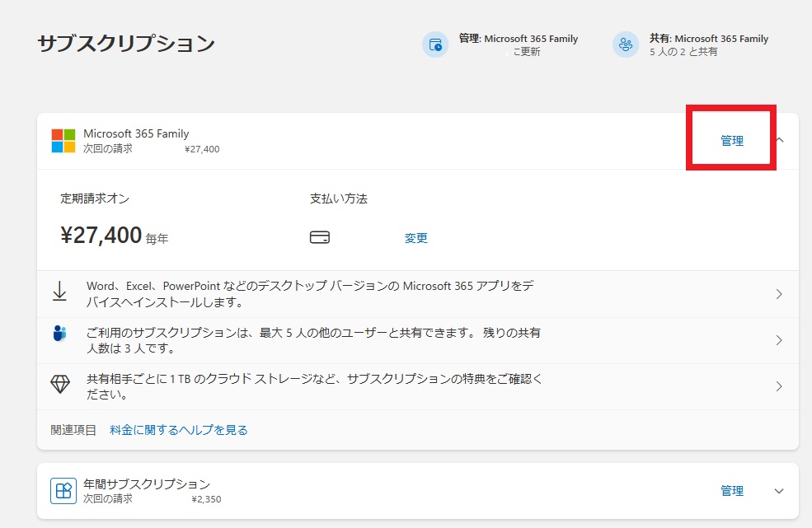Click the 年間サブスクリプション app icon
Screen dimensions: 812x528
63,491
